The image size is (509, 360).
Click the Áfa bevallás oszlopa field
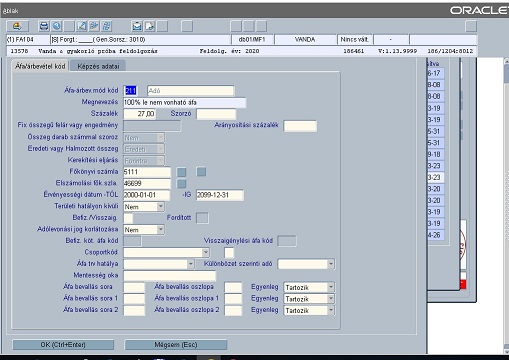pos(233,287)
